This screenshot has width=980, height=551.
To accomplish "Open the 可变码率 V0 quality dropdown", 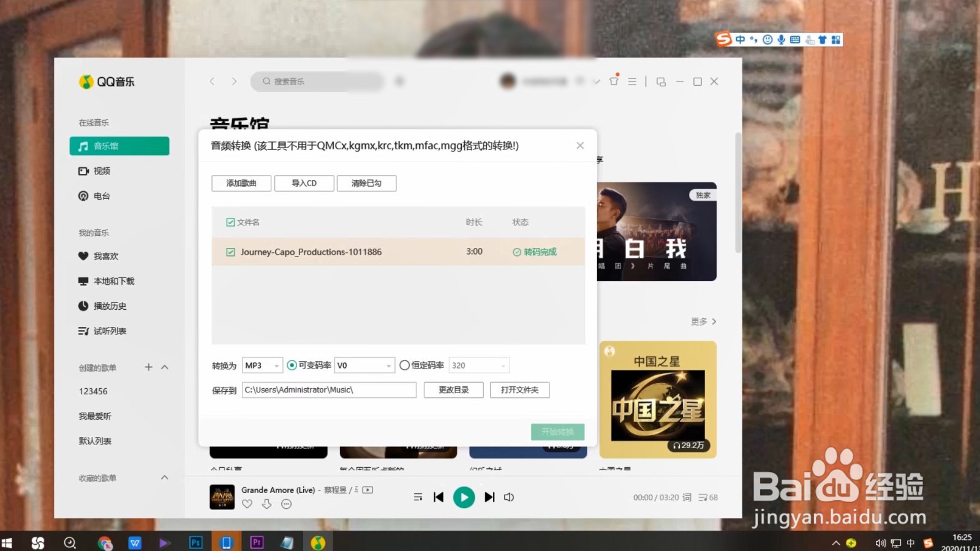I will 364,365.
